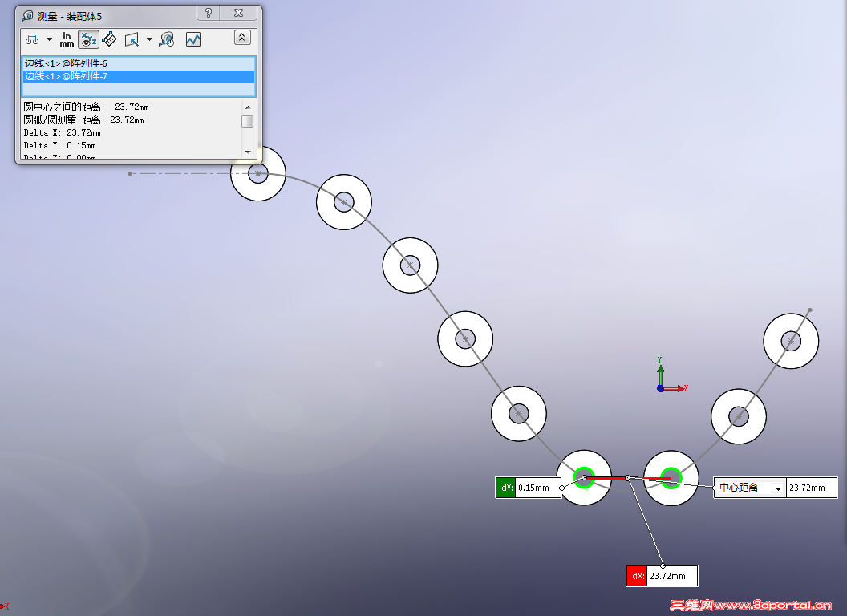Image resolution: width=847 pixels, height=616 pixels.
Task: Open the measurement history icon
Action: (x=167, y=39)
